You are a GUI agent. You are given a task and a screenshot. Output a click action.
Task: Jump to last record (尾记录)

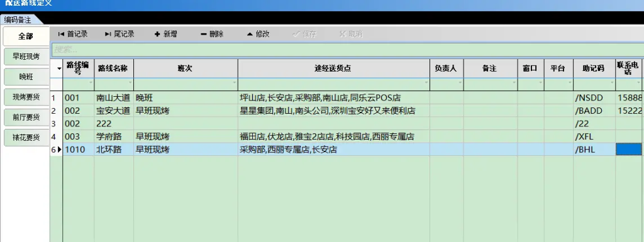click(119, 34)
